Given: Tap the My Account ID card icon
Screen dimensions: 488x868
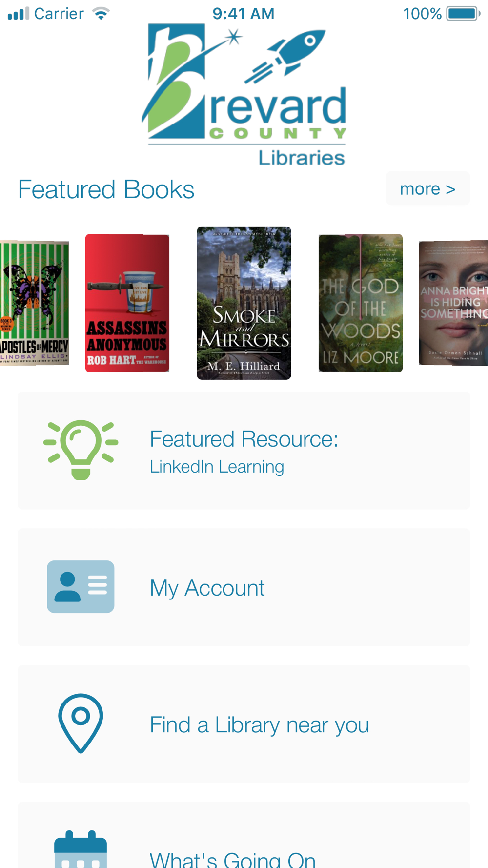Looking at the screenshot, I should (81, 587).
